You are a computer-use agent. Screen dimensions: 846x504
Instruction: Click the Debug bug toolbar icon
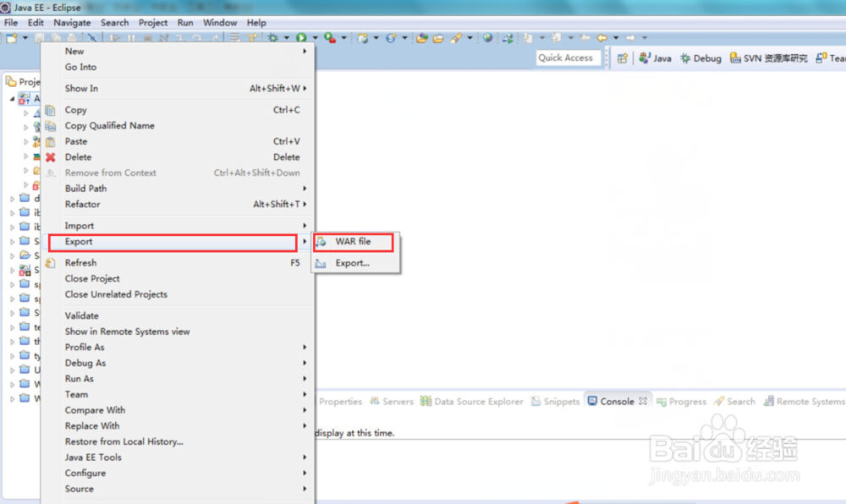pos(273,38)
